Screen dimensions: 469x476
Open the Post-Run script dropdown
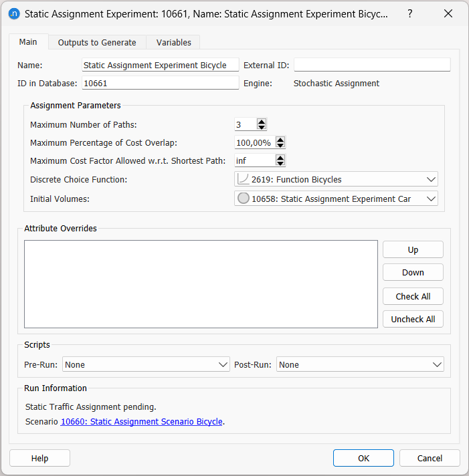point(360,364)
